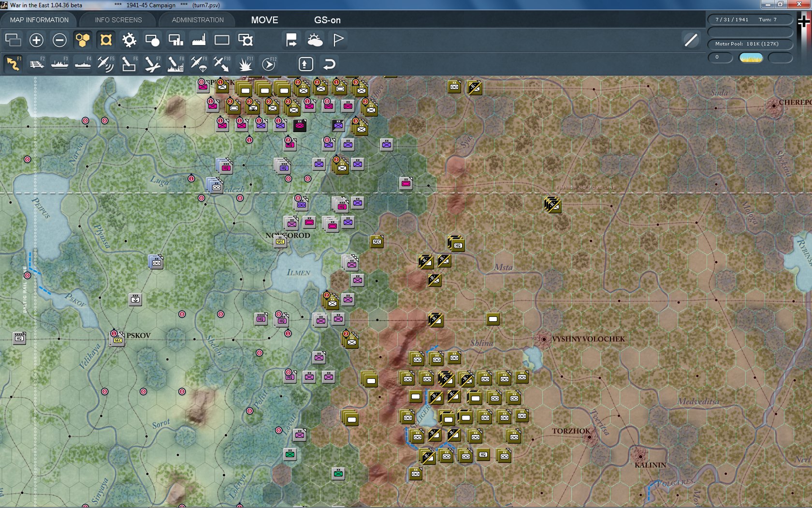Screen dimensions: 812x508
Task: Click the Pskov city SEC unit
Action: click(x=117, y=339)
